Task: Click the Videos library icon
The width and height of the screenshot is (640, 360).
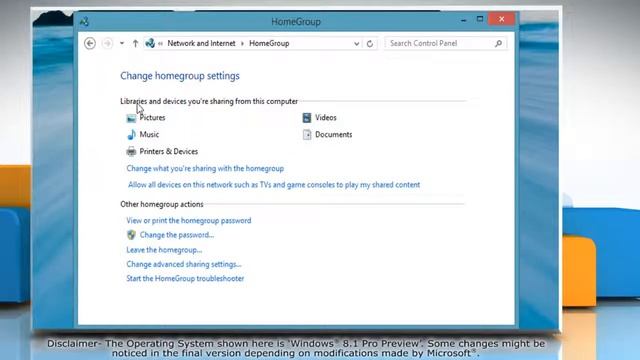Action: (307, 118)
